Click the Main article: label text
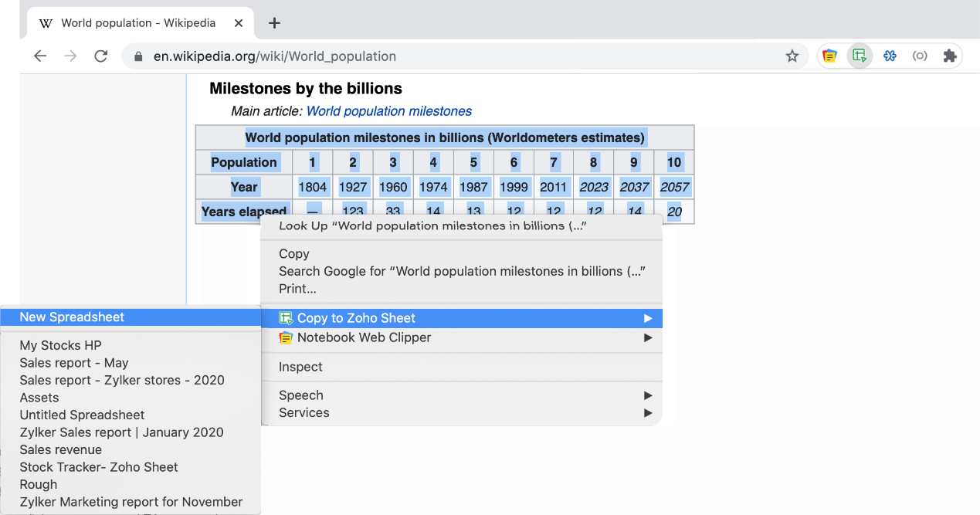Screen dimensions: 980x515 [x=266, y=111]
